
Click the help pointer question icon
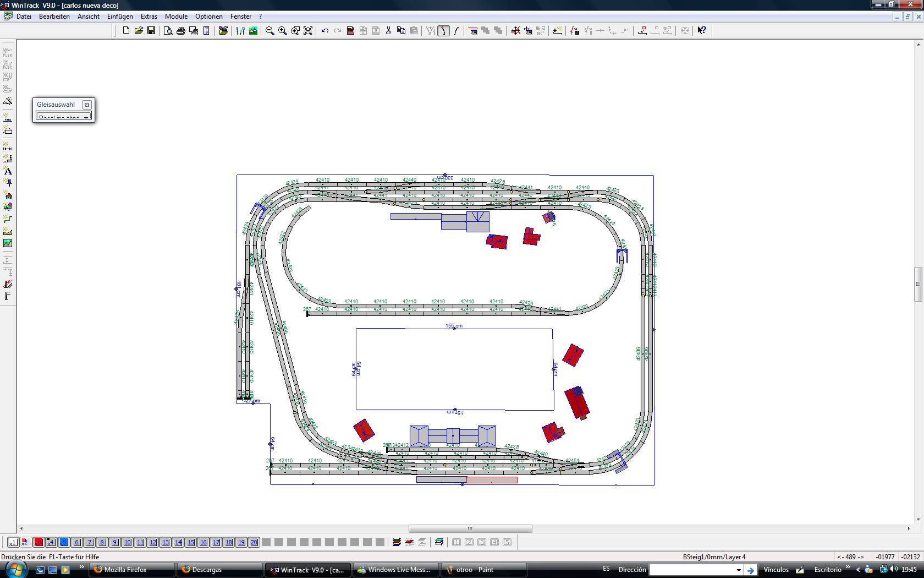tap(702, 31)
